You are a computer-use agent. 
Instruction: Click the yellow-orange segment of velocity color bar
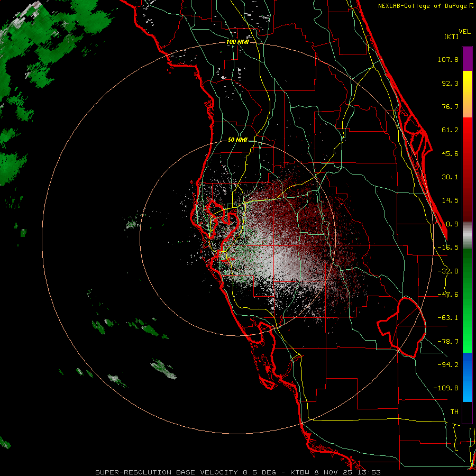467,94
